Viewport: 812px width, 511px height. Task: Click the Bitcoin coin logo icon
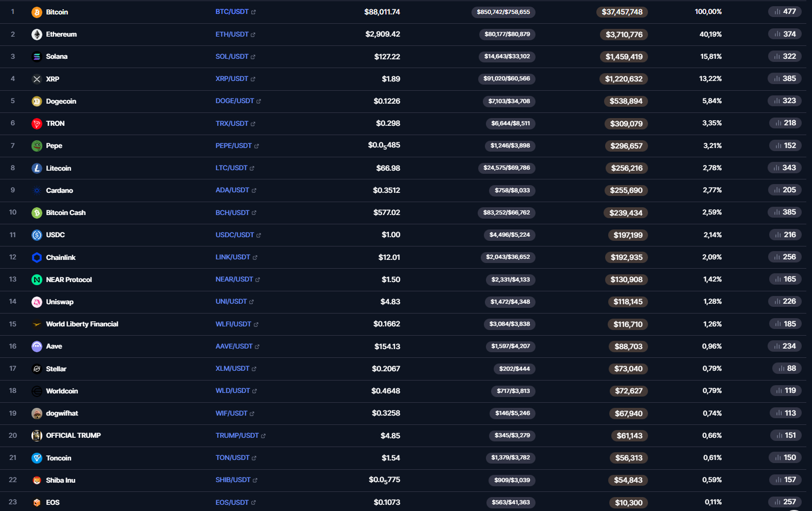(x=37, y=12)
